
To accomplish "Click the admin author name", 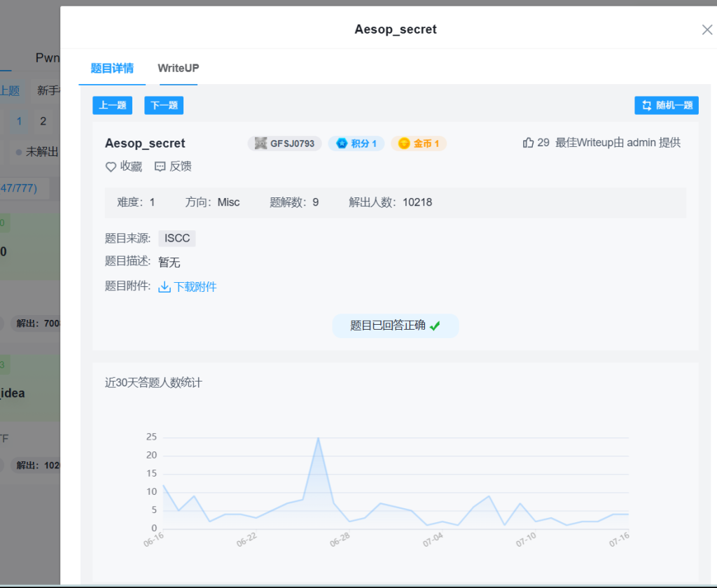I will coord(641,143).
